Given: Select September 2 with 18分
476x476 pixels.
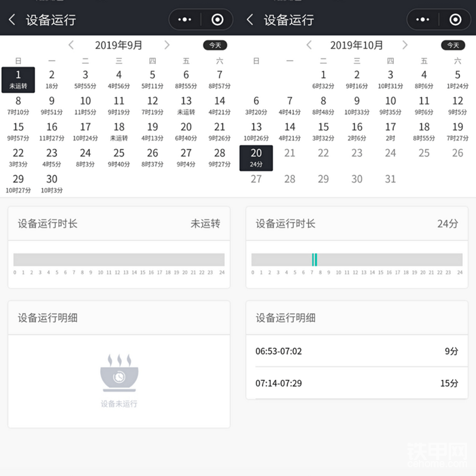Looking at the screenshot, I should pos(52,80).
